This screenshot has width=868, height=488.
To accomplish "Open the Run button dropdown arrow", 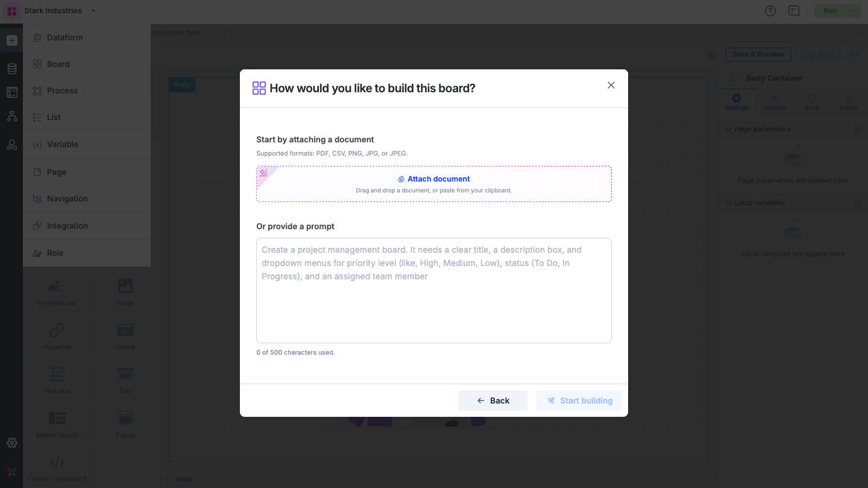I will click(854, 11).
